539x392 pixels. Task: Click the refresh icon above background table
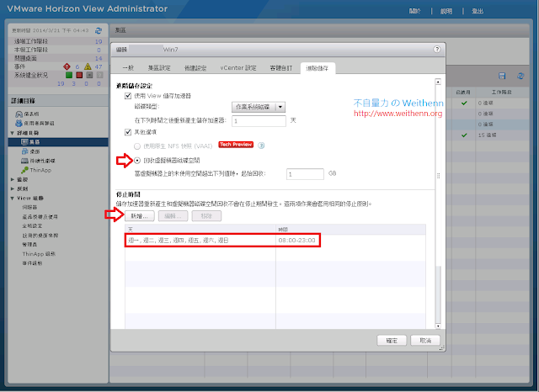[520, 76]
